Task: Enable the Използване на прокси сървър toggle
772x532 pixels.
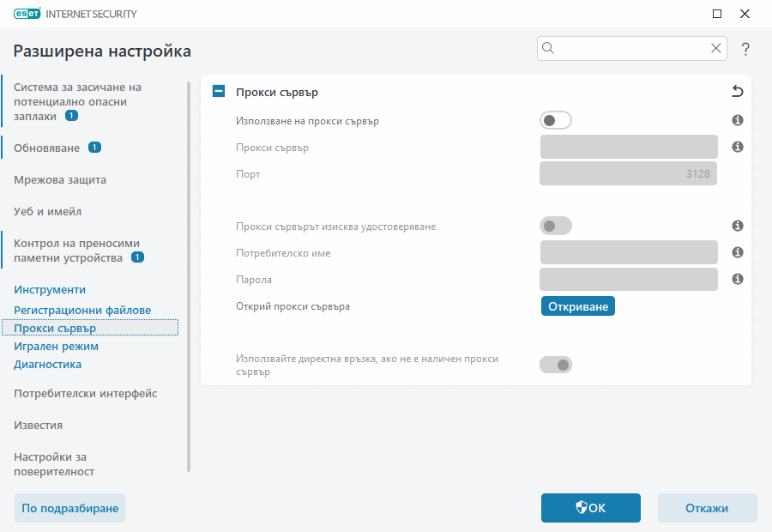Action: [x=555, y=120]
